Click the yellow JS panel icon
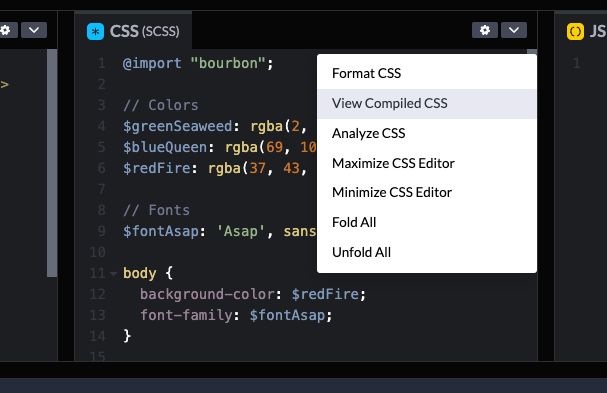Screen dimensions: 607x393 tap(575, 31)
